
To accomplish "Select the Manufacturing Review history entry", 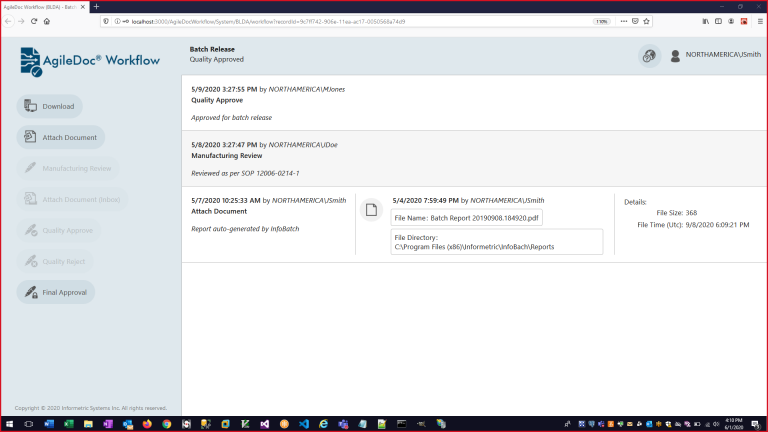I will tap(474, 158).
